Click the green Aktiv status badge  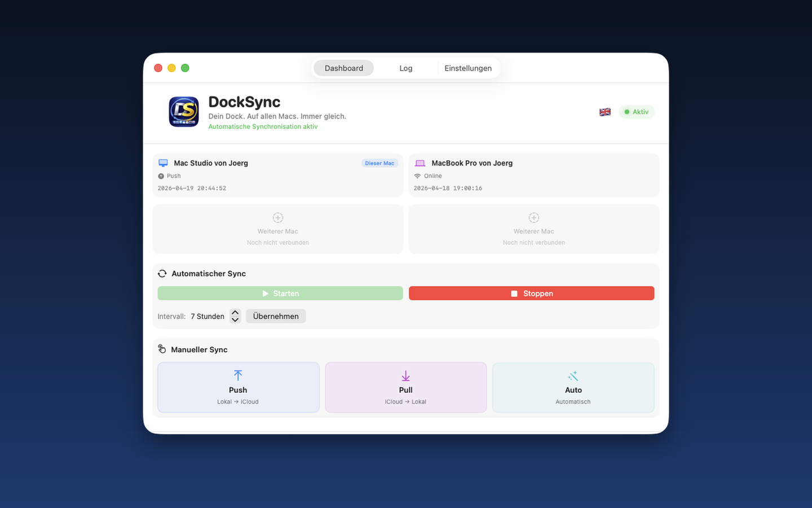[637, 112]
